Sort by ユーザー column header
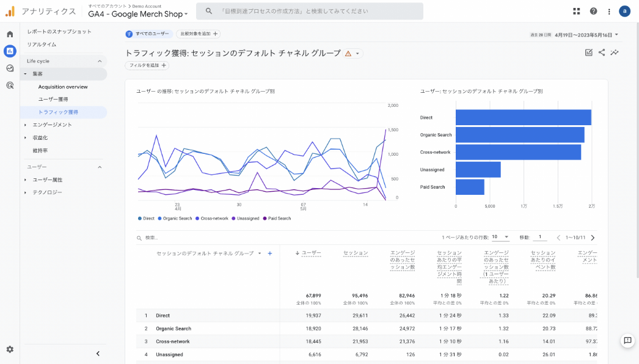639x364 pixels. tap(312, 253)
